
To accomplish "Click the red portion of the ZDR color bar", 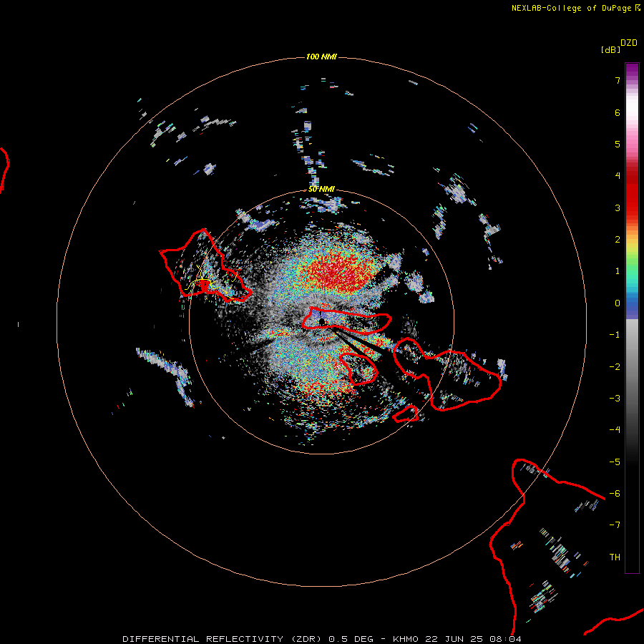I will coord(632,193).
